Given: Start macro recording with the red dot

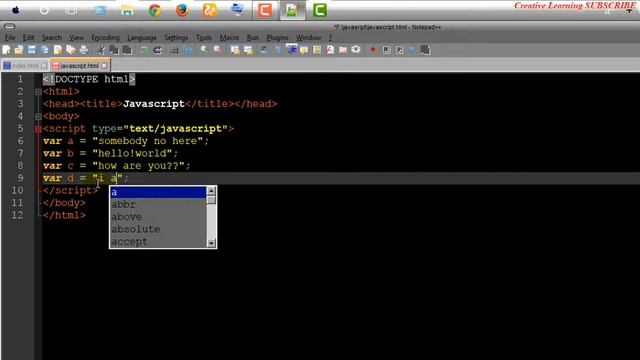Looking at the screenshot, I should tap(373, 50).
